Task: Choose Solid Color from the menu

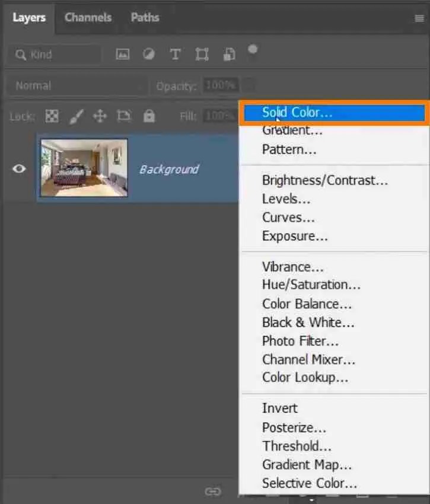Action: pos(334,113)
